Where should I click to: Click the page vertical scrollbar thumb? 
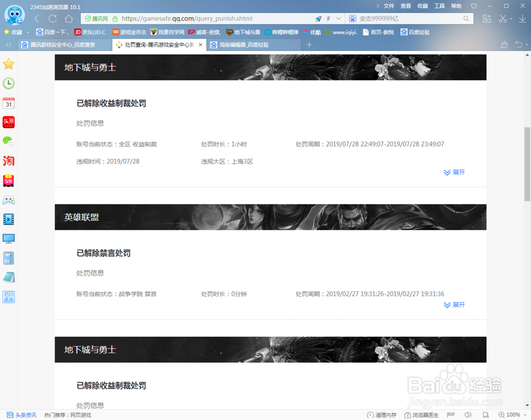[x=527, y=164]
